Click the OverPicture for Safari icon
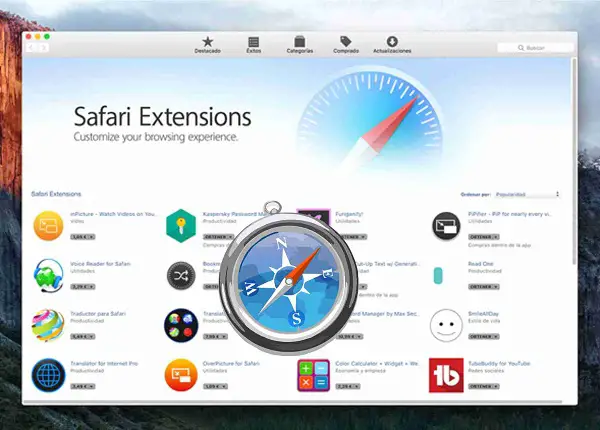This screenshot has height=430, width=600. 181,375
